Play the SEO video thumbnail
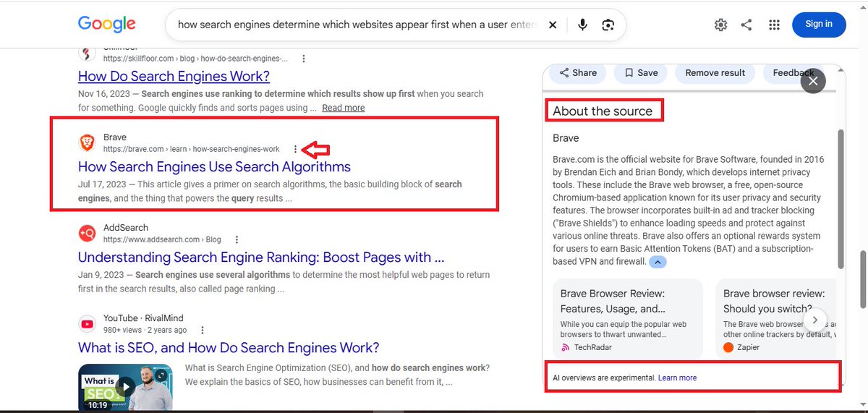 pos(125,388)
